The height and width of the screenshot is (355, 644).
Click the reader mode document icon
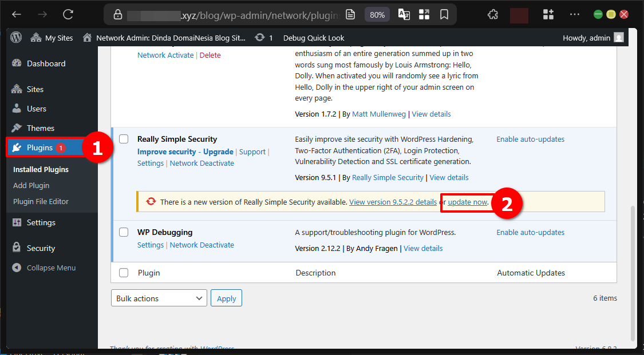pyautogui.click(x=350, y=14)
